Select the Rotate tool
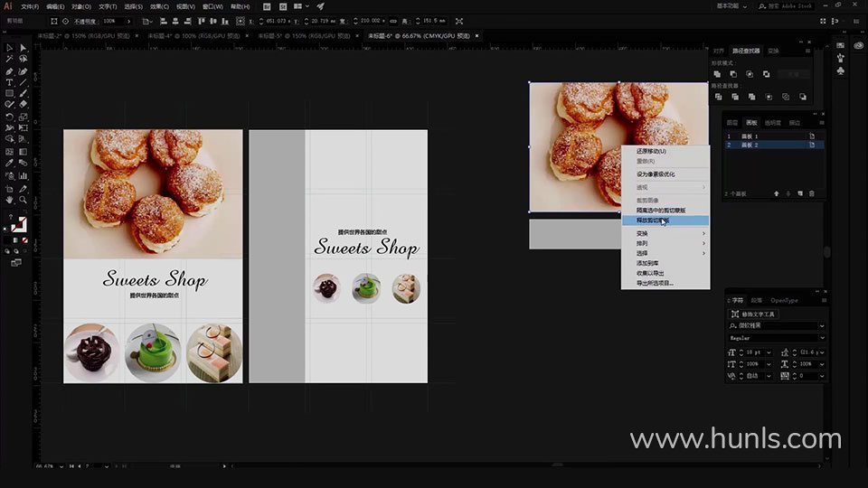 pos(9,117)
